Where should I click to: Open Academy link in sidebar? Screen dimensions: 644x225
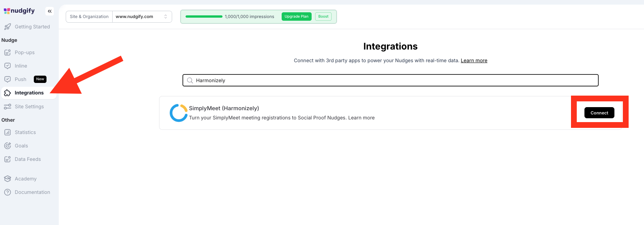click(x=26, y=179)
